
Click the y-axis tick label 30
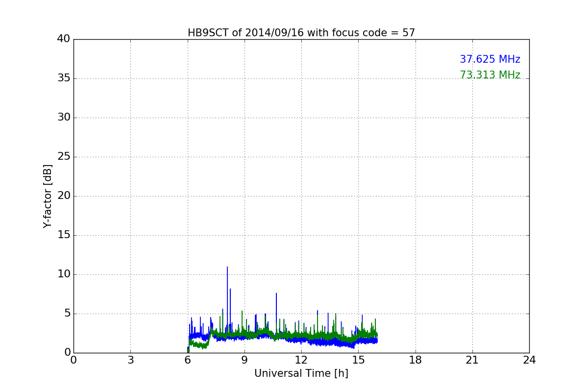point(64,118)
